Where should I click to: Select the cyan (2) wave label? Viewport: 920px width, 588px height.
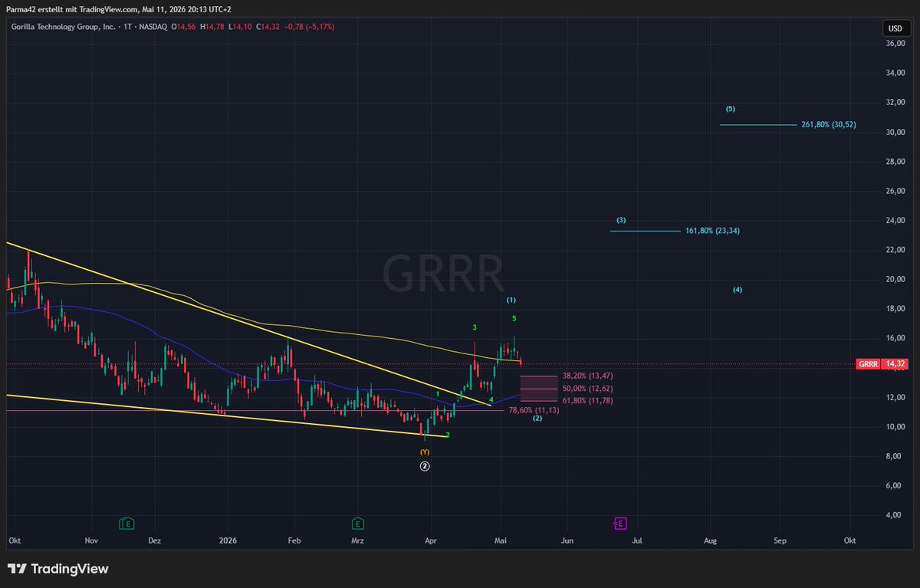537,418
